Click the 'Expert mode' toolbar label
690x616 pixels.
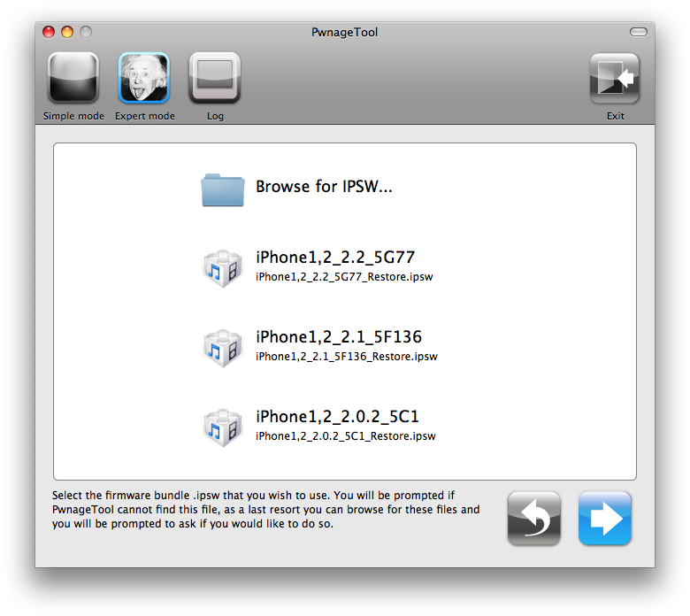pos(144,116)
